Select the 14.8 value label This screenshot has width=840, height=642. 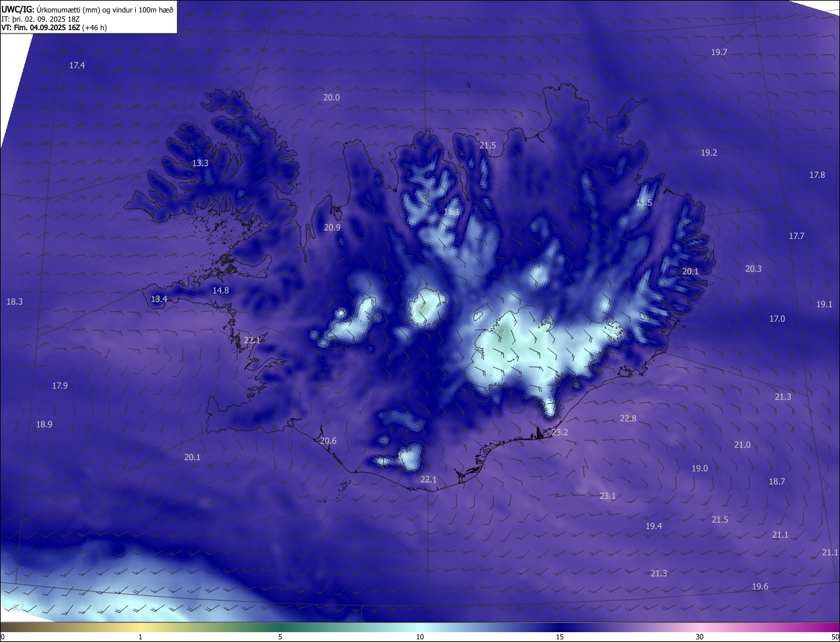(220, 290)
